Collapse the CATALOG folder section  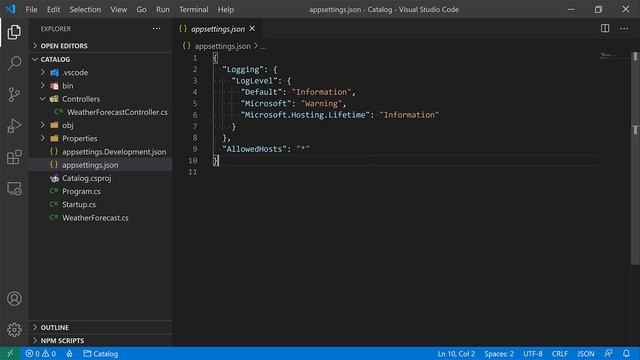click(100, 60)
